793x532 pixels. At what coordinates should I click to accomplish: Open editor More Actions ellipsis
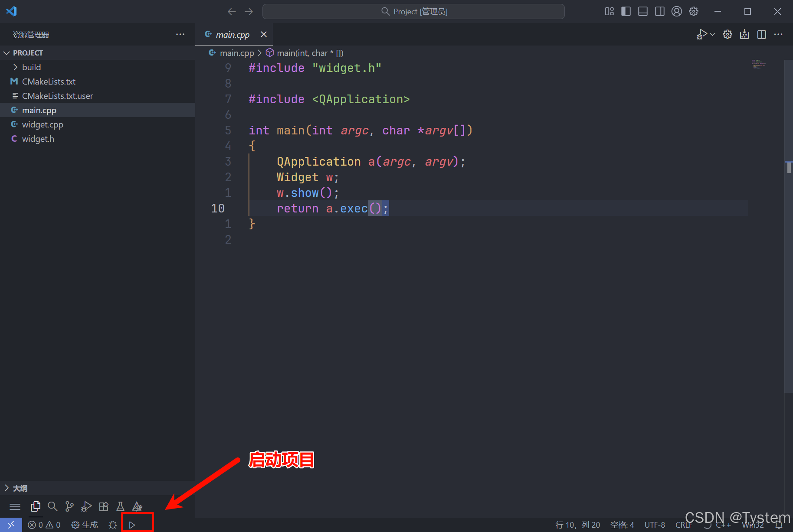click(x=778, y=34)
